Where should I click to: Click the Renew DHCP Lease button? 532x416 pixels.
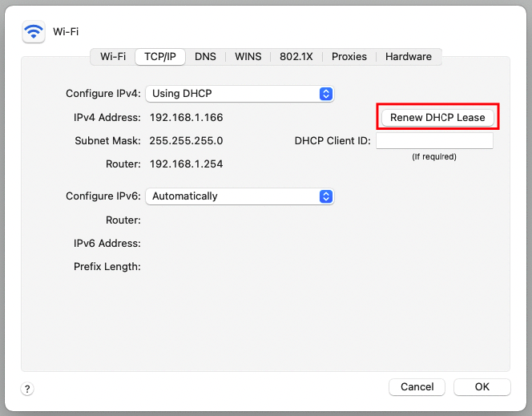(x=437, y=117)
